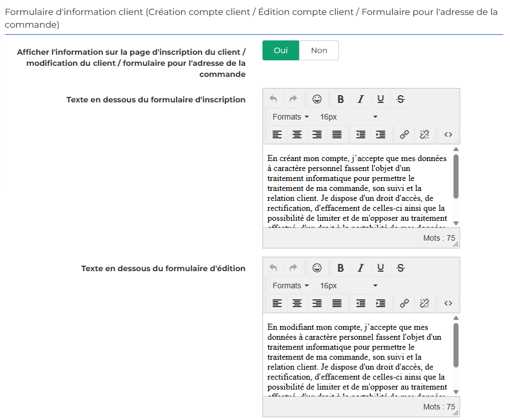Click resize handle of inscription editor
Image resolution: width=510 pixels, height=420 pixels.
[x=456, y=245]
